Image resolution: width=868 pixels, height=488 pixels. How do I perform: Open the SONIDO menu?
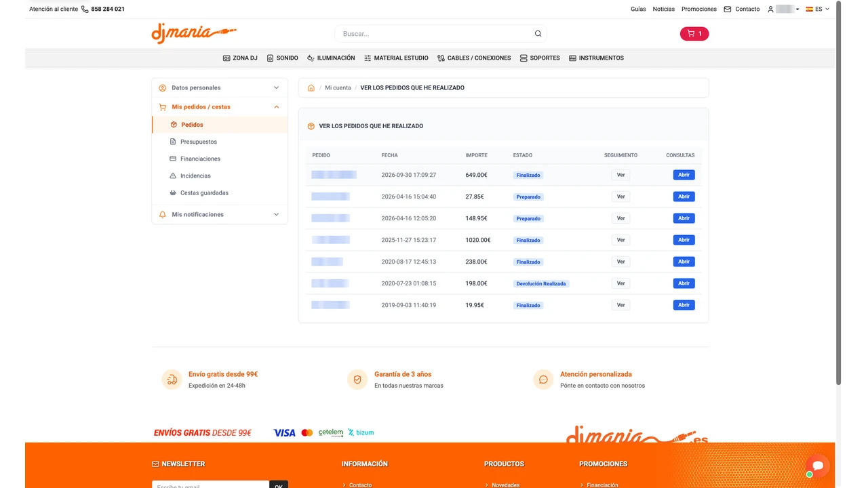point(282,58)
